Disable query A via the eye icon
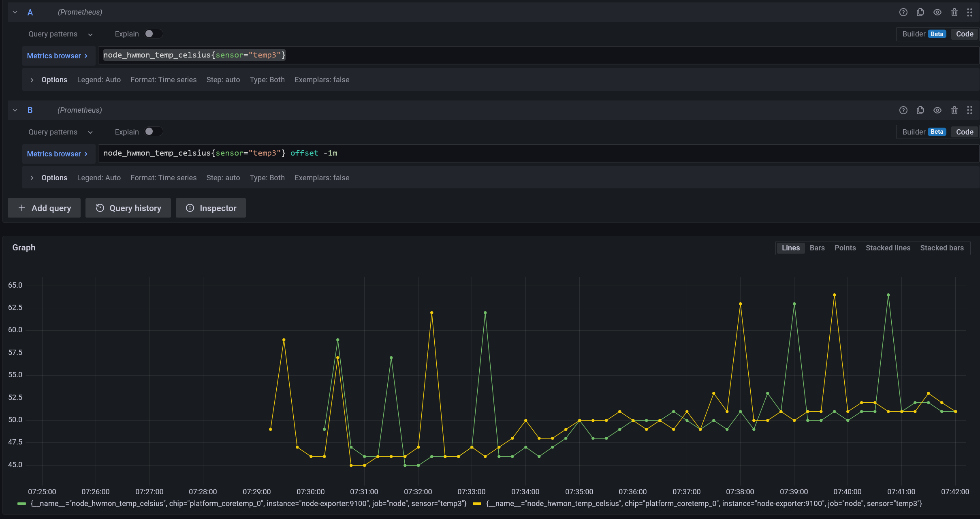 click(937, 12)
